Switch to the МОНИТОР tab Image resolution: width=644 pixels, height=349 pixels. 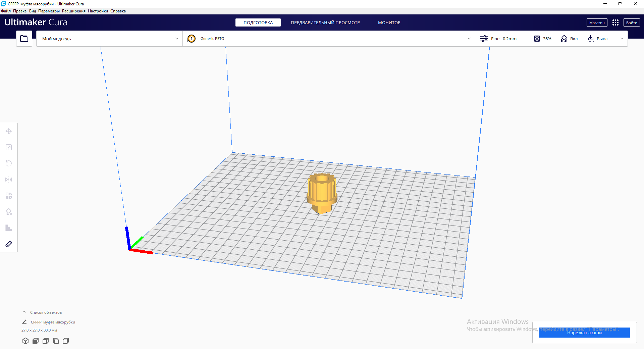389,22
